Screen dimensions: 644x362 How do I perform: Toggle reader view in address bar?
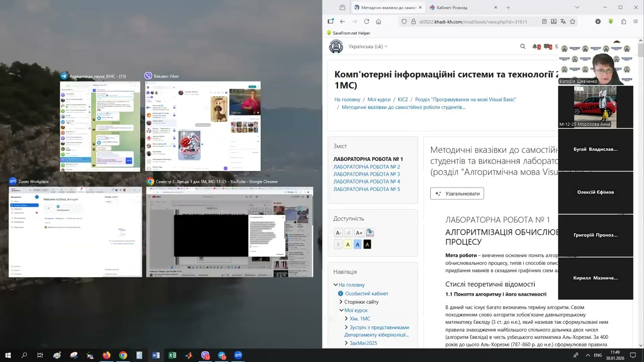(544, 22)
